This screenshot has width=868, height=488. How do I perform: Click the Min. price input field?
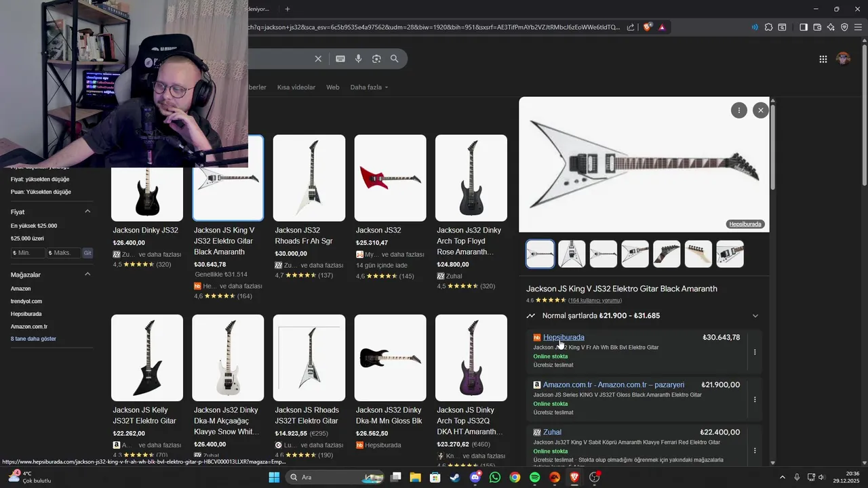(x=28, y=253)
